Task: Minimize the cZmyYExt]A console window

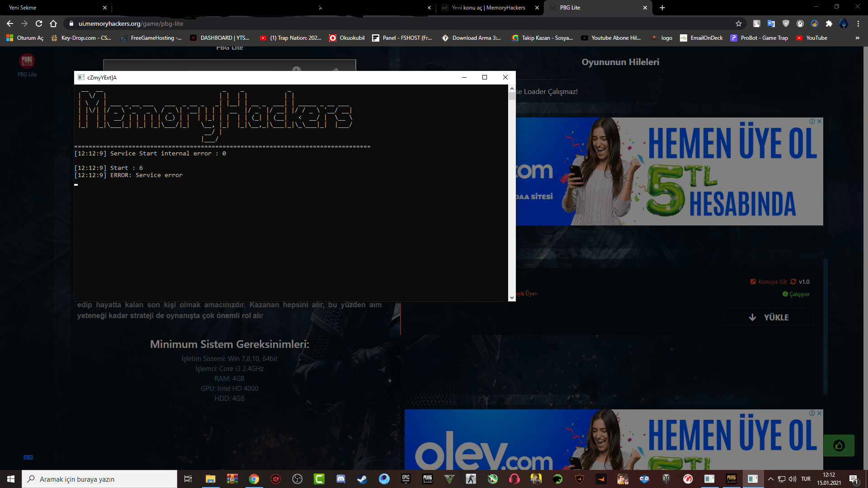Action: click(x=464, y=77)
